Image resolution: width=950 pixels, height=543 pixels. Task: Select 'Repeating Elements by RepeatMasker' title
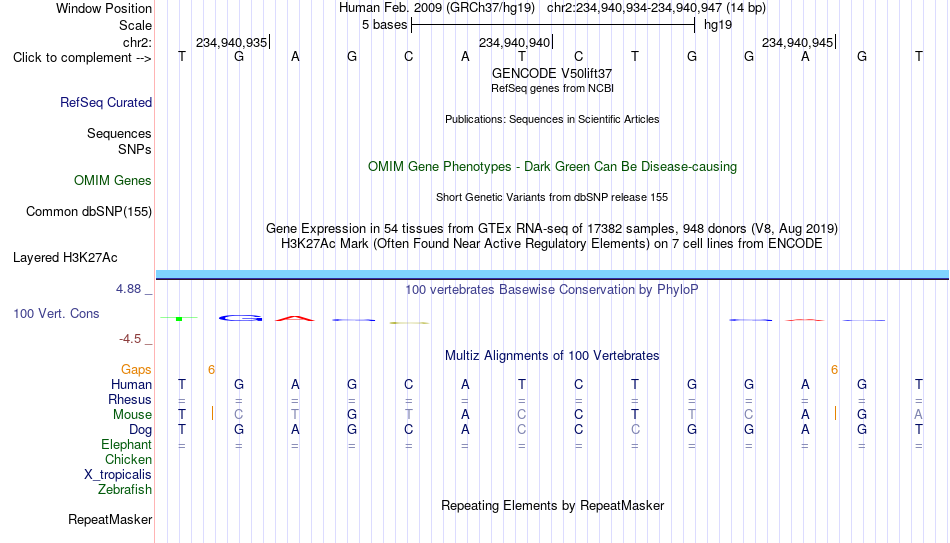point(552,505)
